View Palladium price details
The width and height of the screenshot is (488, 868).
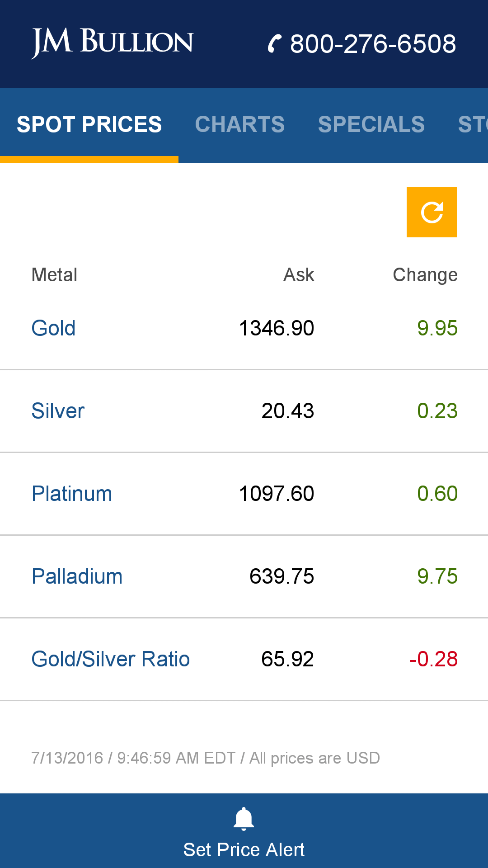[77, 576]
